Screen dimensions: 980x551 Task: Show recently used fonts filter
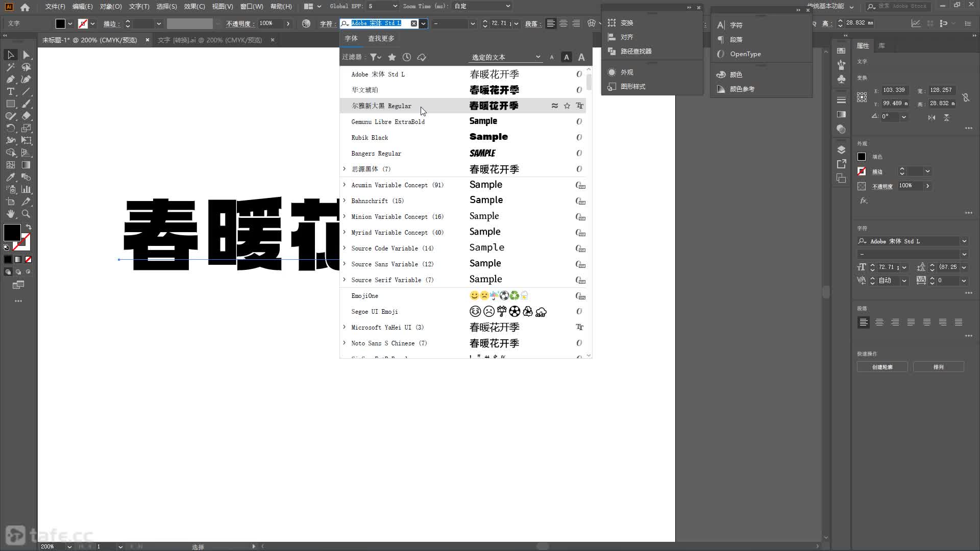point(407,57)
